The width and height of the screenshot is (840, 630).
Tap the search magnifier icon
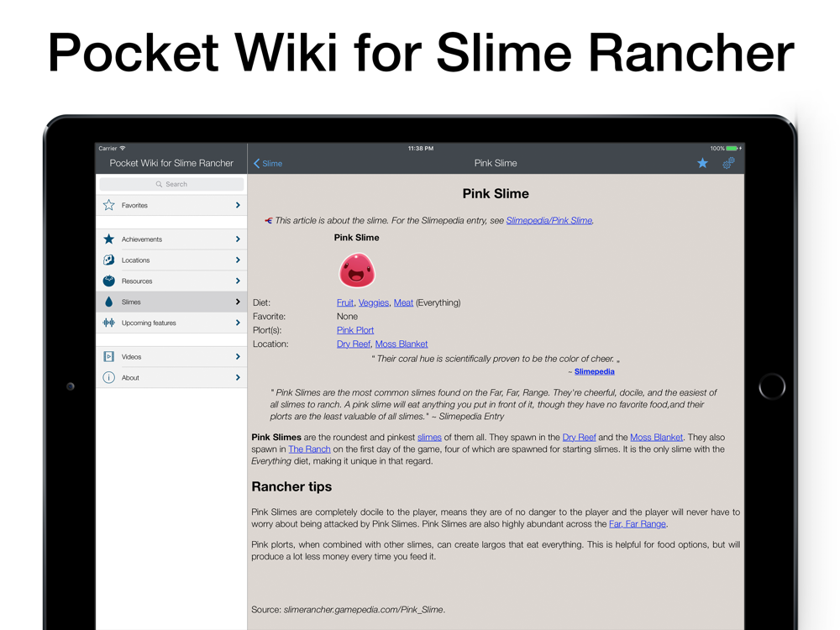(x=159, y=184)
